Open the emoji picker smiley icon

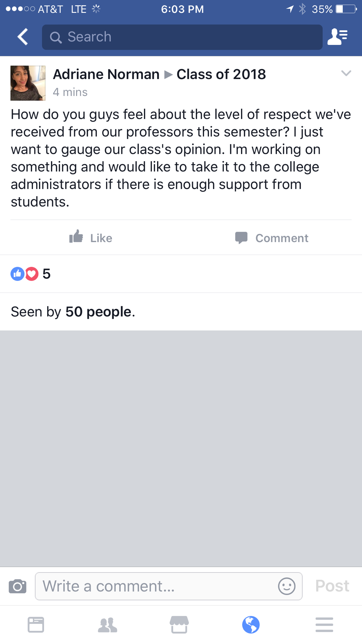(286, 586)
